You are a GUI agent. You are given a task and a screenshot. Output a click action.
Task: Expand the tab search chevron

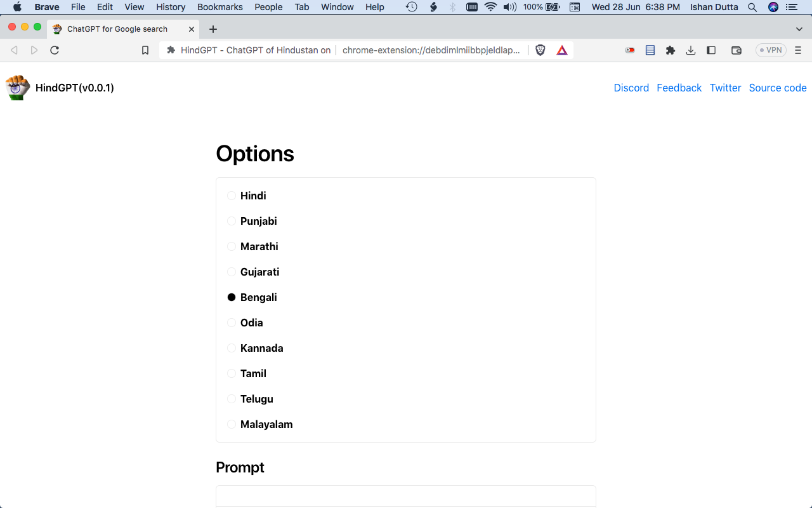(x=799, y=29)
